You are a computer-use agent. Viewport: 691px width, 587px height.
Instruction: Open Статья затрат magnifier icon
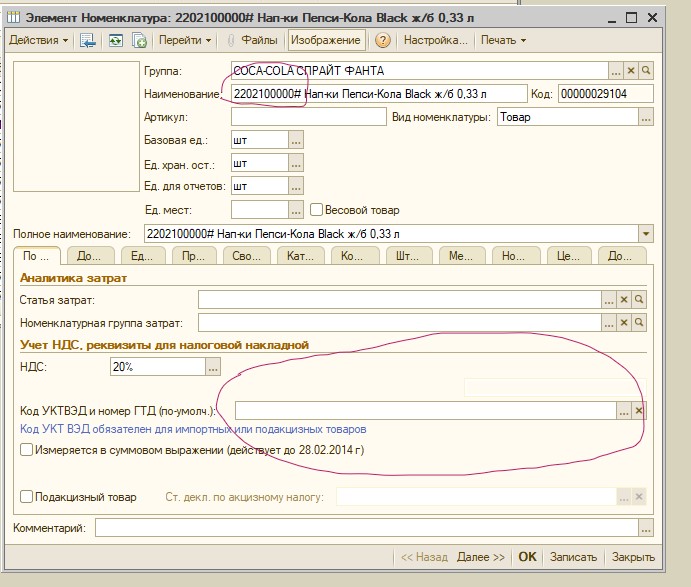[x=639, y=300]
